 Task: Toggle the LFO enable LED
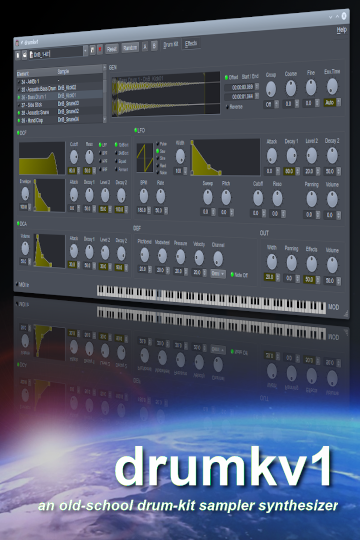coord(135,131)
